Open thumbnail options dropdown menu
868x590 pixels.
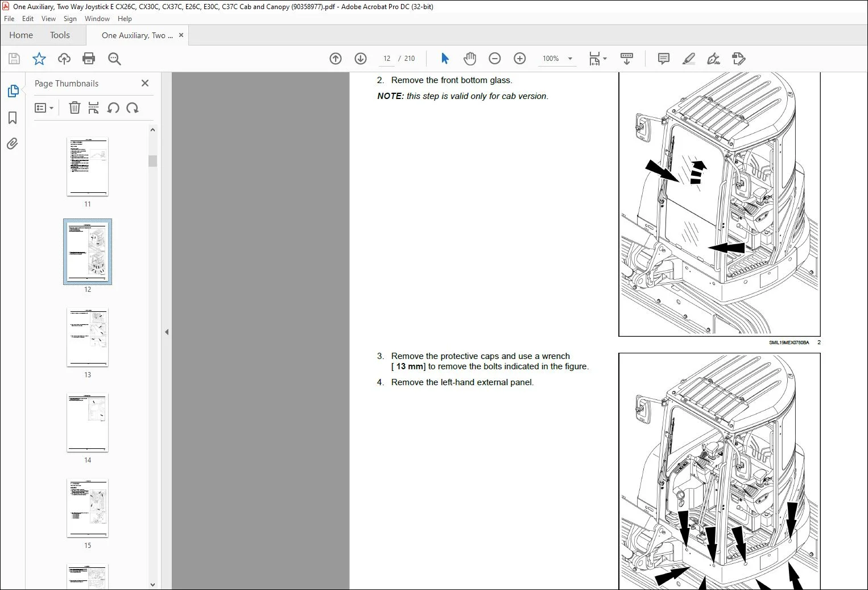point(44,108)
